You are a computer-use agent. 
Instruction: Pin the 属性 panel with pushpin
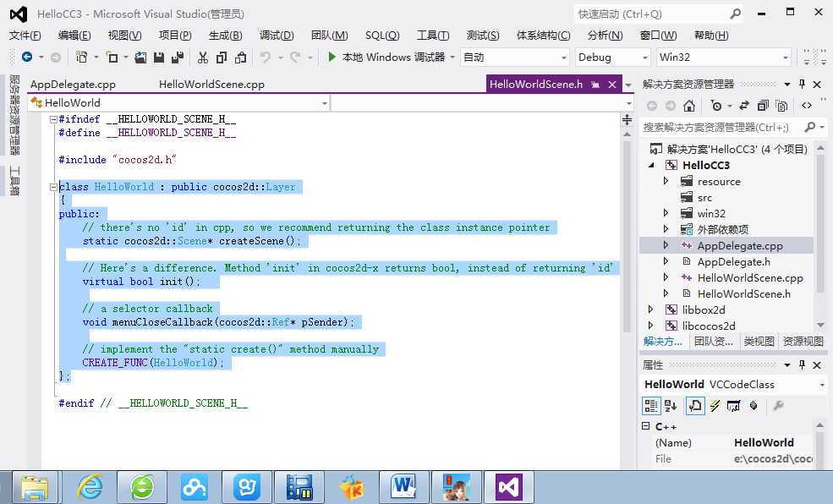tap(803, 364)
